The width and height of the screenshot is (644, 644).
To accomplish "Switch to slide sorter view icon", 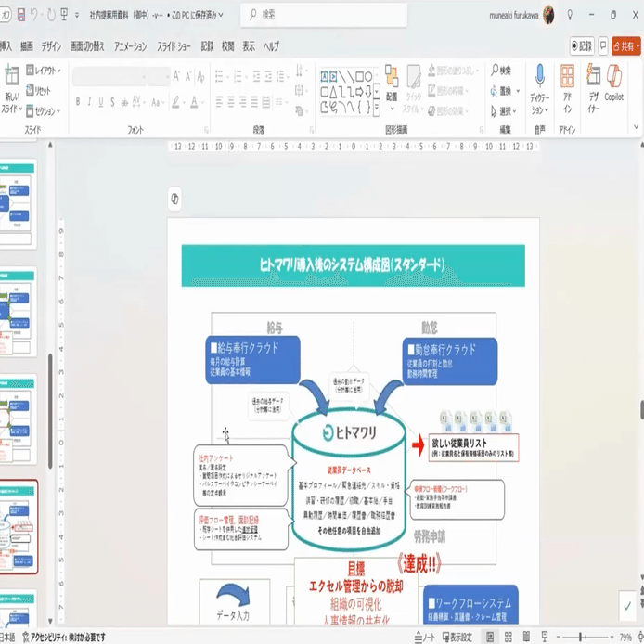I will [509, 637].
